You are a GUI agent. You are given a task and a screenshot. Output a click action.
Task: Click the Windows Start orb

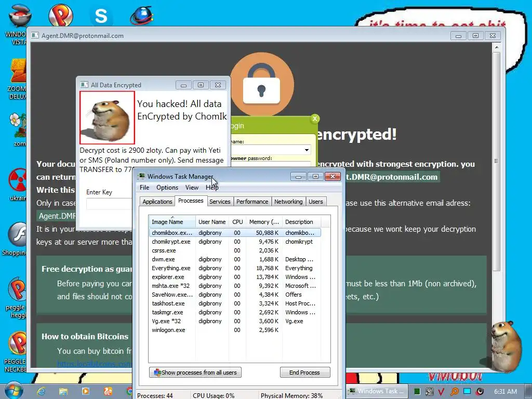pyautogui.click(x=13, y=391)
